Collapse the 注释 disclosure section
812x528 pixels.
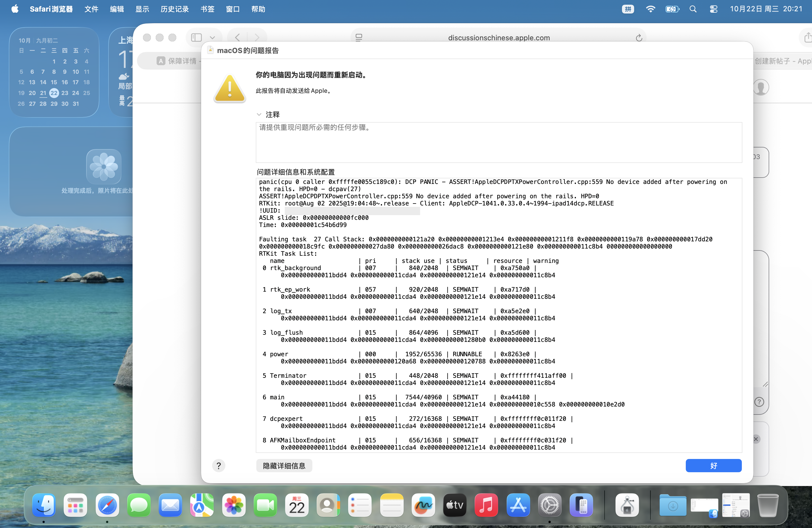[x=259, y=115]
